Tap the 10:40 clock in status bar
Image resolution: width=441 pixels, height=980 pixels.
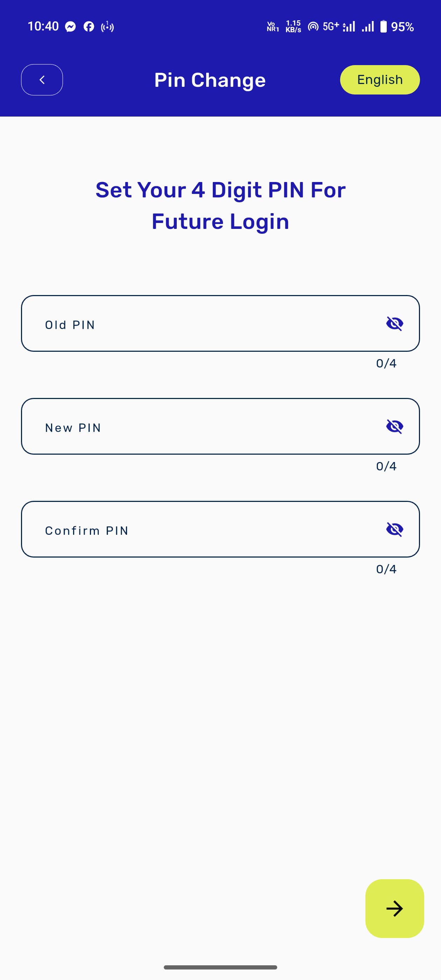coord(43,26)
